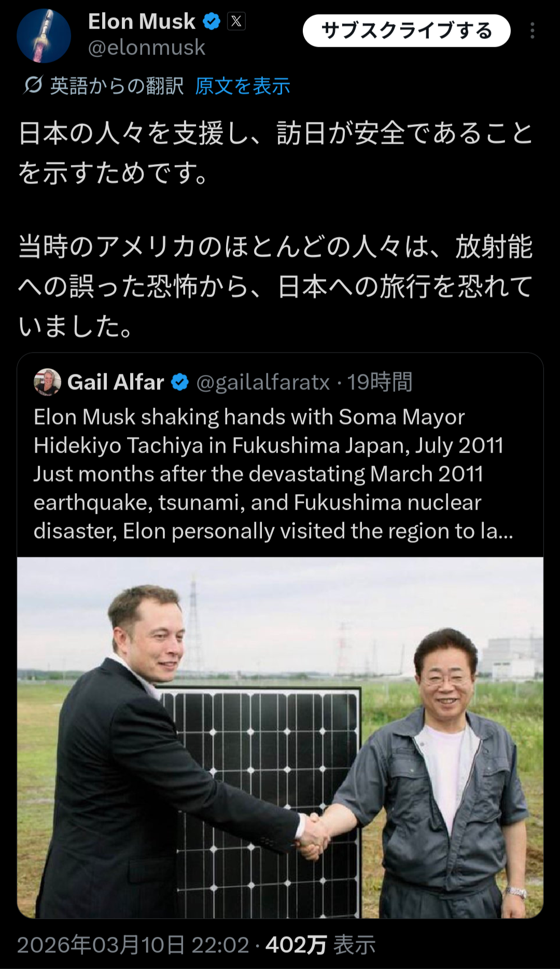
Task: Click Gail Alfar's blue verified badge
Action: [180, 382]
